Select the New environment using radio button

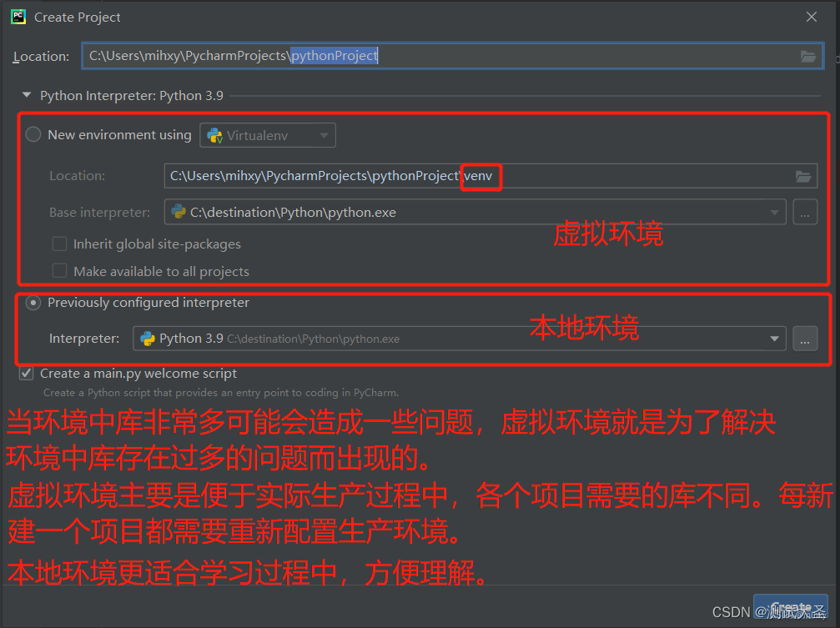click(x=33, y=134)
